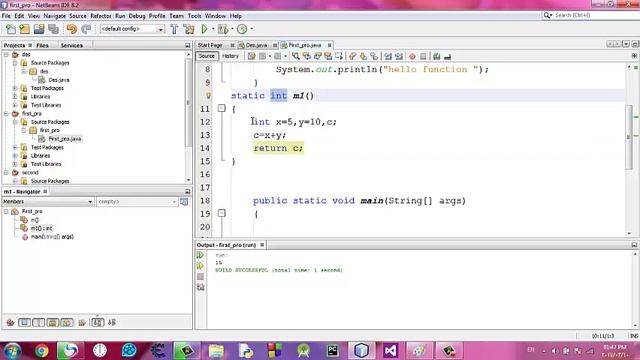Collapse the code fold on line 19
Image resolution: width=640 pixels, height=360 pixels.
click(x=222, y=213)
